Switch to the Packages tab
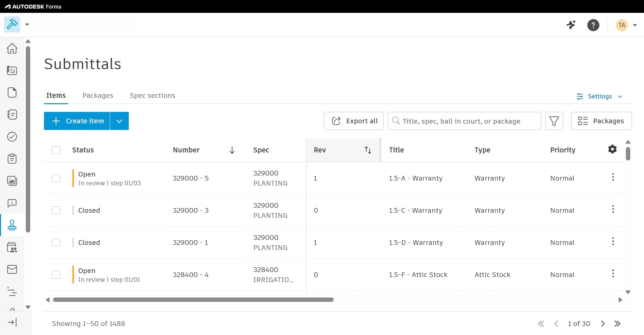The width and height of the screenshot is (644, 335). click(98, 95)
